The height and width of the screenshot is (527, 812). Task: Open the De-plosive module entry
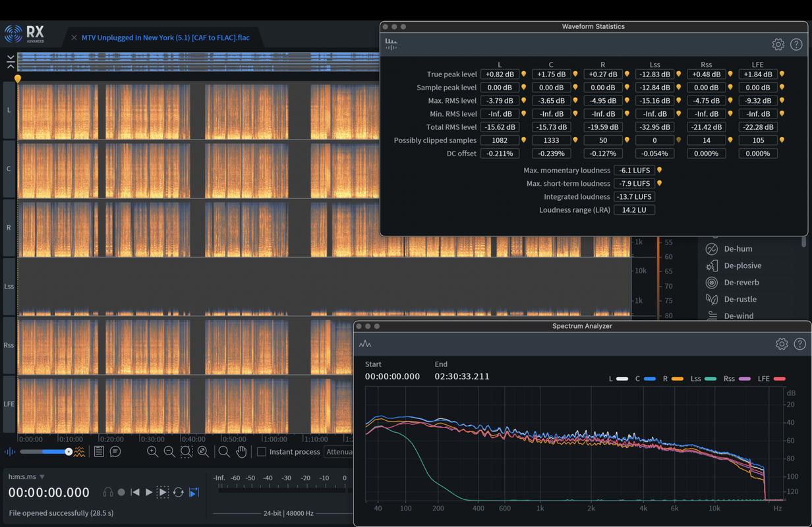pyautogui.click(x=742, y=265)
